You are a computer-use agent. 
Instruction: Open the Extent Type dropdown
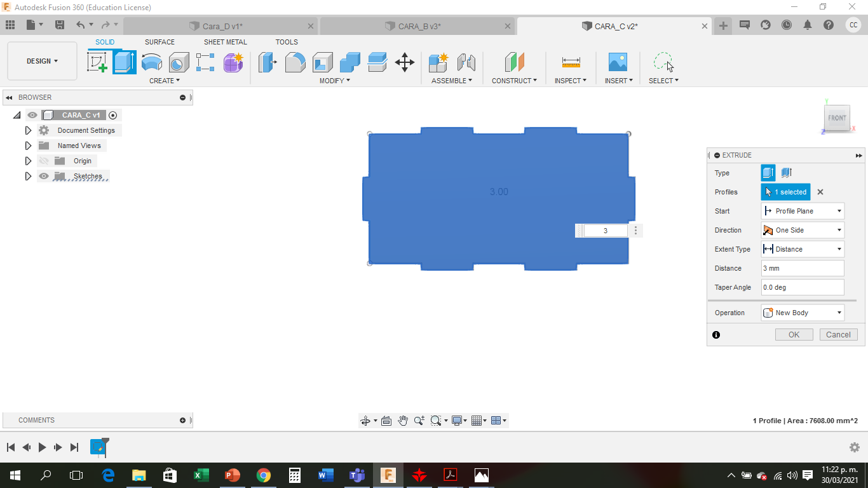coord(803,249)
